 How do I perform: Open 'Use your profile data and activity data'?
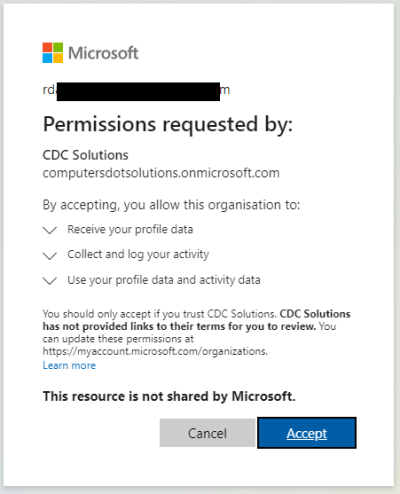[164, 280]
